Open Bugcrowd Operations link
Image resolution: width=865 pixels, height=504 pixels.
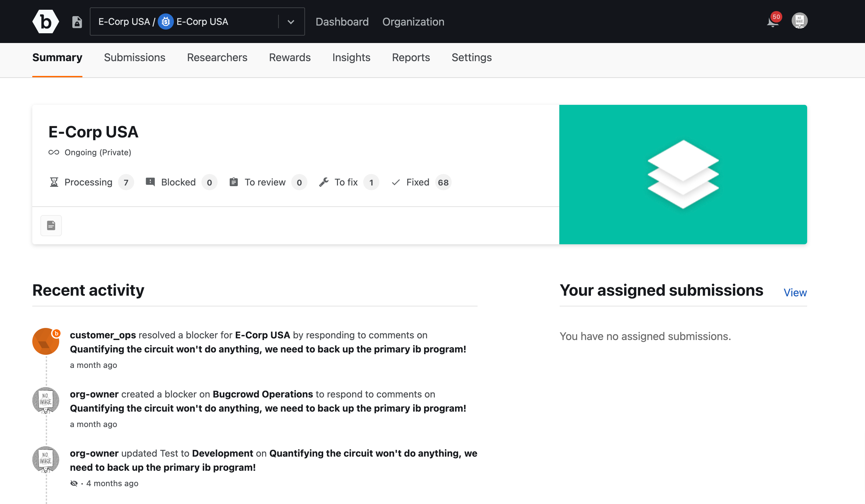tap(263, 394)
